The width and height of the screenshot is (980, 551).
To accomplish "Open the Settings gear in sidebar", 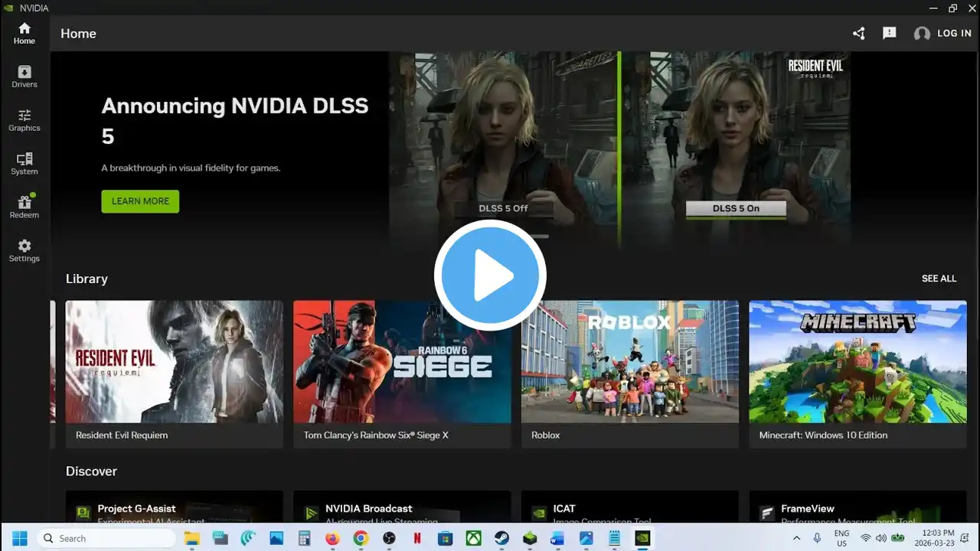I will point(24,250).
